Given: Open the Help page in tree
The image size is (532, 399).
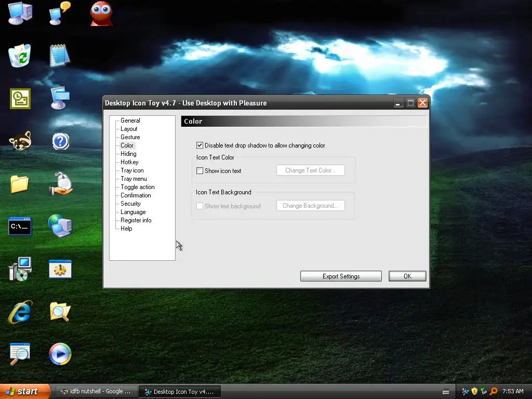Looking at the screenshot, I should click(x=126, y=229).
